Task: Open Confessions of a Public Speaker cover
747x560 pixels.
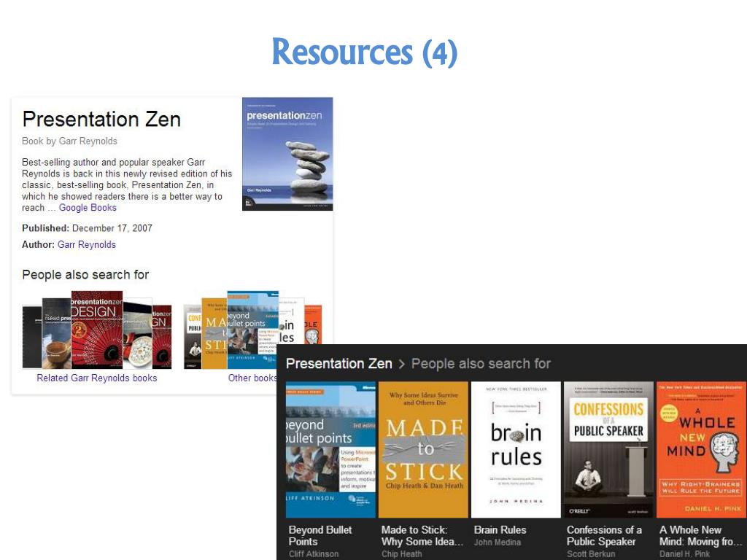Action: [608, 449]
